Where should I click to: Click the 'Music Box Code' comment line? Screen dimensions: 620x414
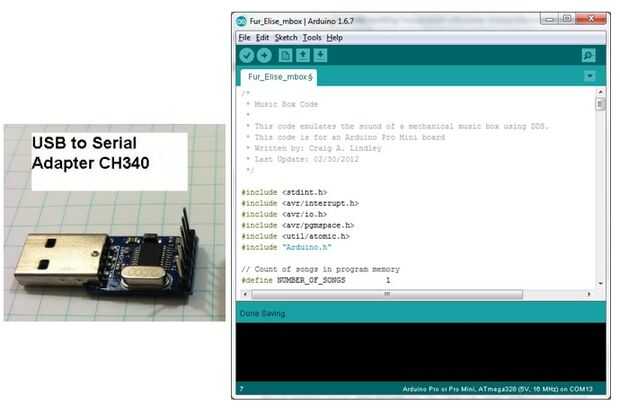[282, 104]
